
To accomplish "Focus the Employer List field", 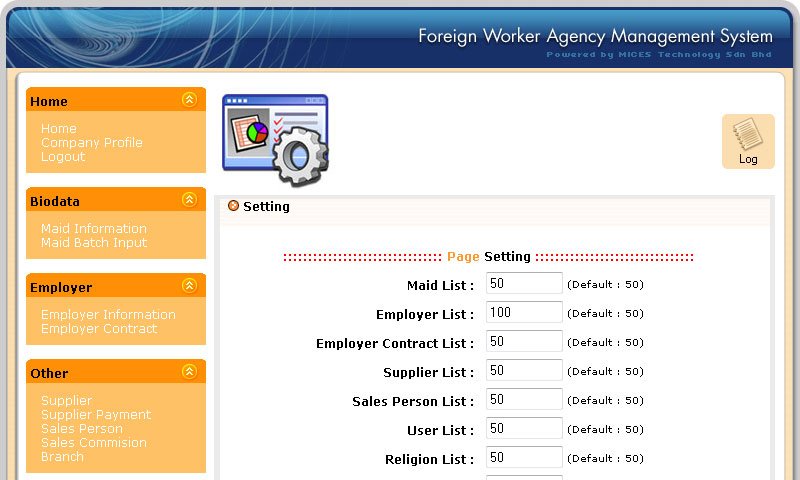I will (x=524, y=313).
